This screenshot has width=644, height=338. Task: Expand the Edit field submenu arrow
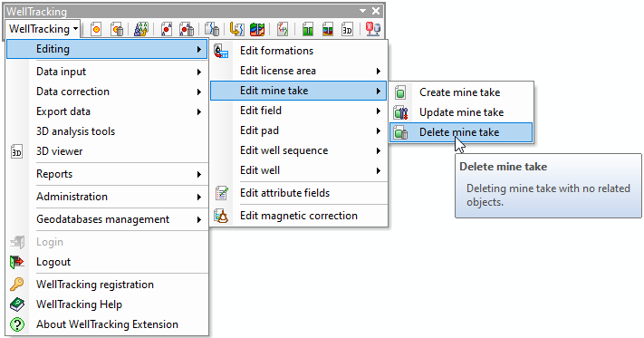click(379, 111)
